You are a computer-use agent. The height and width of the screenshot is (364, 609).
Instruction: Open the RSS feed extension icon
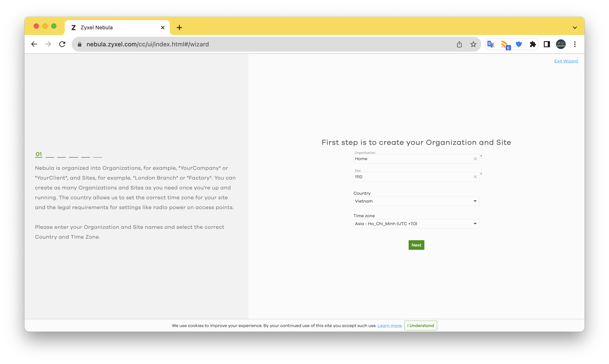click(x=505, y=45)
